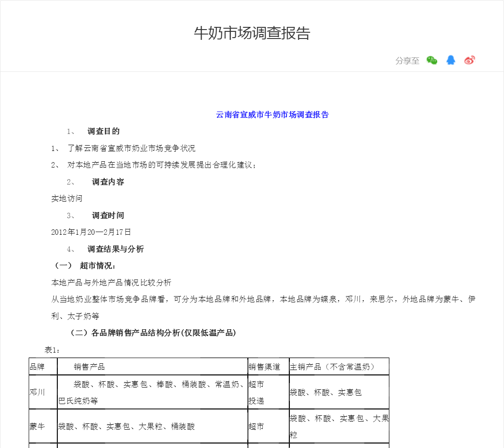Click the text 实地访问
The height and width of the screenshot is (448, 504).
pos(67,198)
